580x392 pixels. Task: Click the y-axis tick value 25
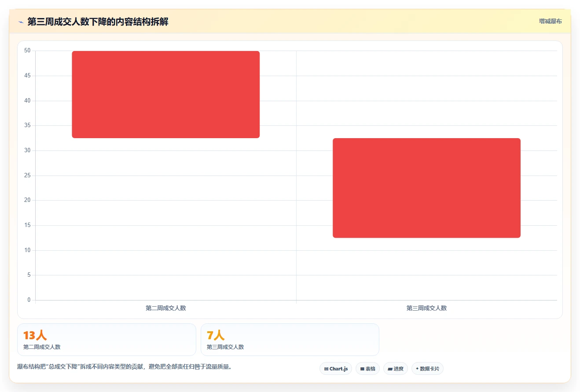click(x=27, y=176)
